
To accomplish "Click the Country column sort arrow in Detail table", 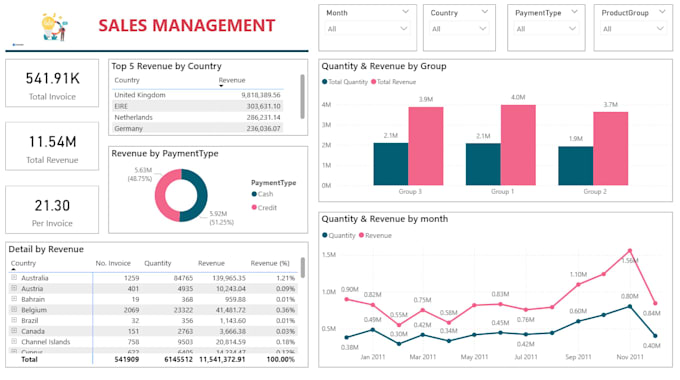I will click(13, 269).
